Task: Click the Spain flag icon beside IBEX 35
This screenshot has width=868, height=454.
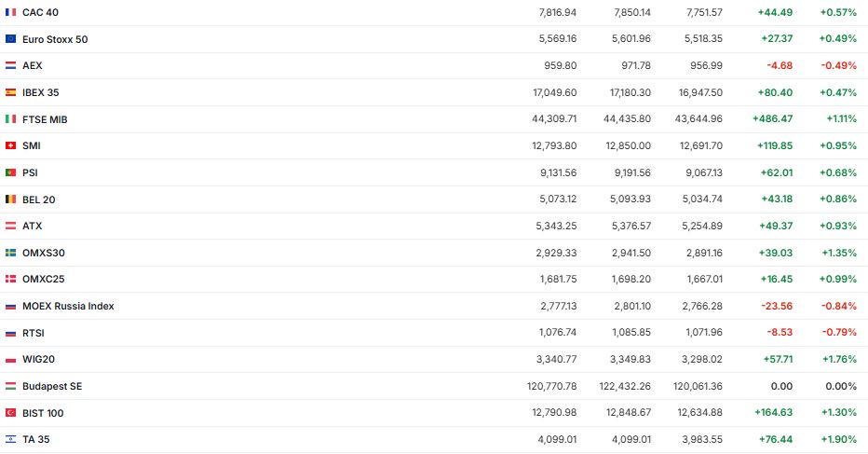Action: 10,92
